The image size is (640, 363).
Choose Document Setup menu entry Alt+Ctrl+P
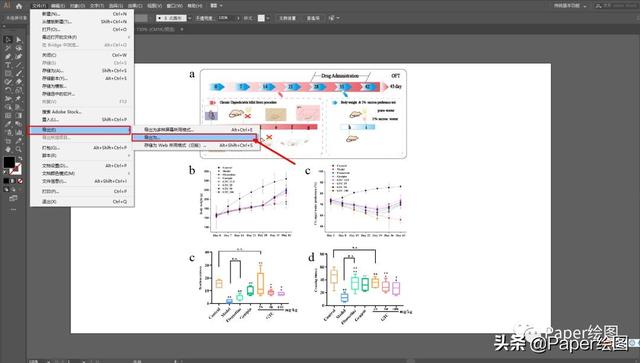coord(82,166)
